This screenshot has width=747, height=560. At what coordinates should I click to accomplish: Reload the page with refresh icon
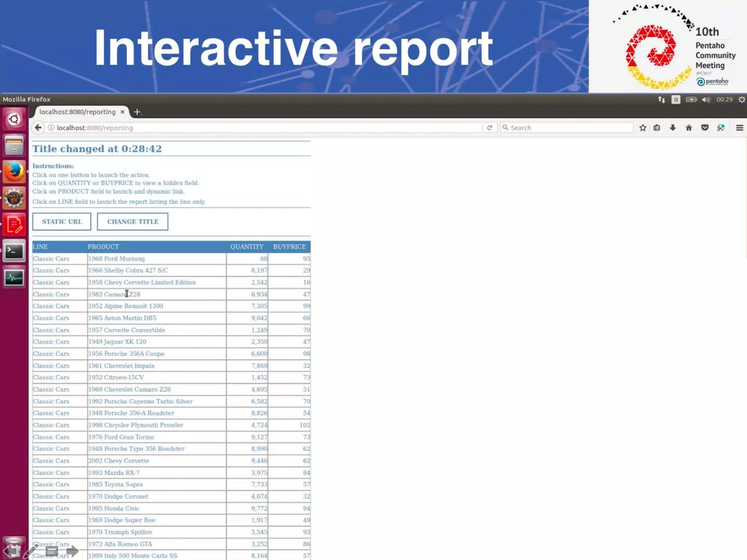pos(489,128)
